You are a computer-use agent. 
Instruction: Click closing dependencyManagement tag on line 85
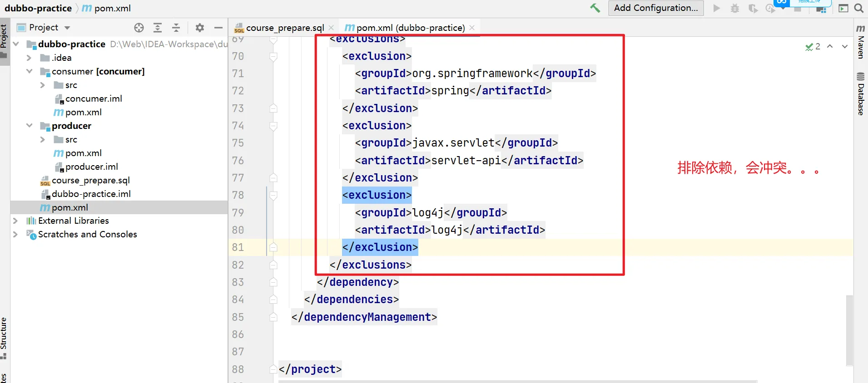364,317
